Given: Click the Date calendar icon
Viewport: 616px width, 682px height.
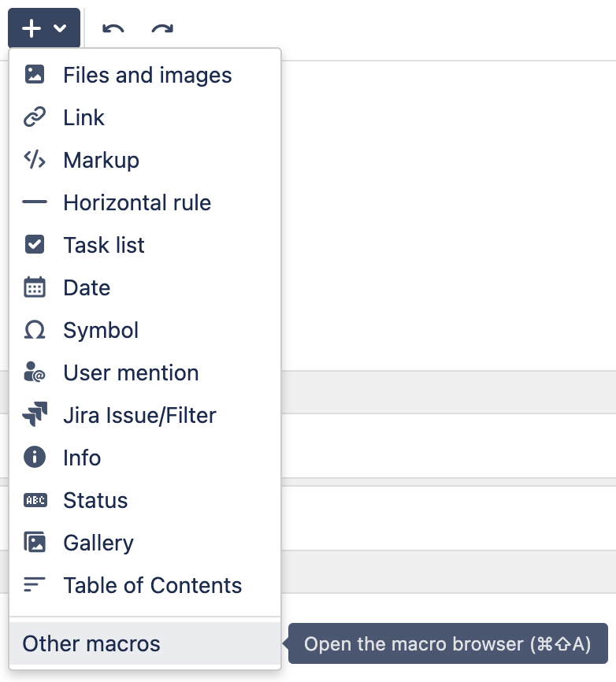Looking at the screenshot, I should [x=35, y=287].
